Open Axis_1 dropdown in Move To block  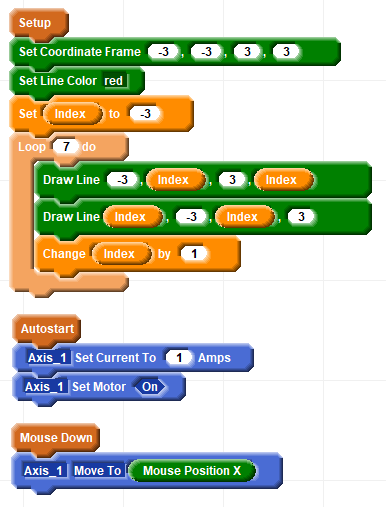pos(44,471)
